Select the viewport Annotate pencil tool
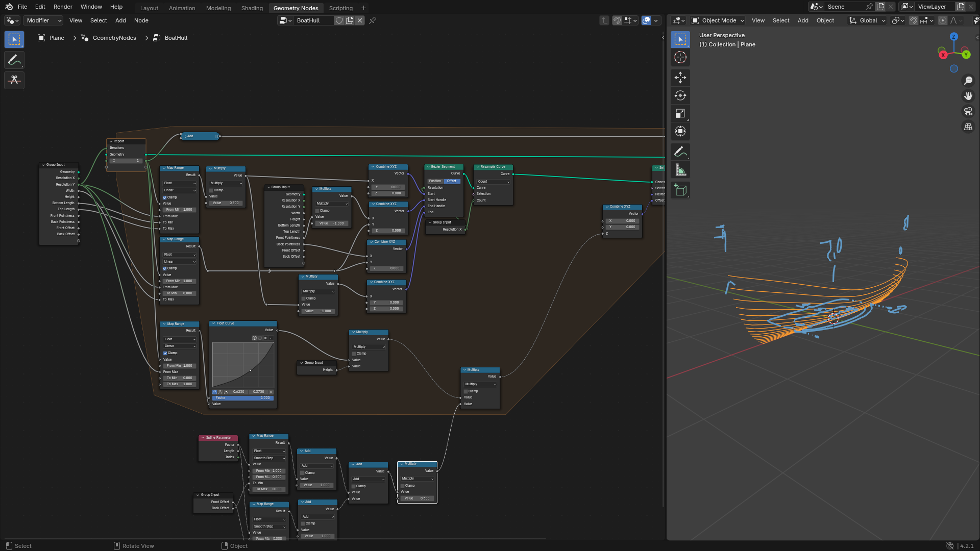This screenshot has height=551, width=980. pyautogui.click(x=680, y=152)
